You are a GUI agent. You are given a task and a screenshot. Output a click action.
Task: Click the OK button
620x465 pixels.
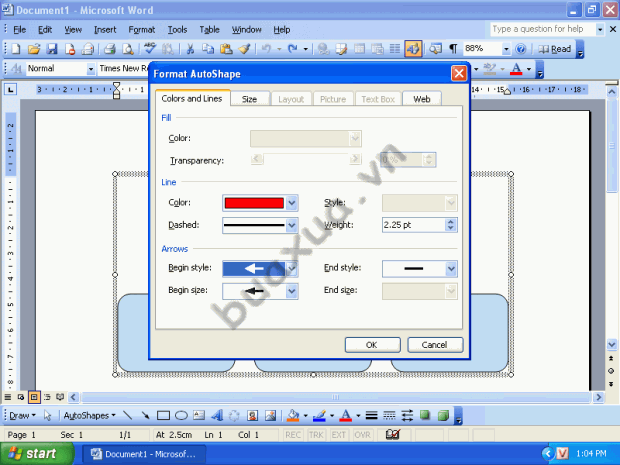pos(372,345)
